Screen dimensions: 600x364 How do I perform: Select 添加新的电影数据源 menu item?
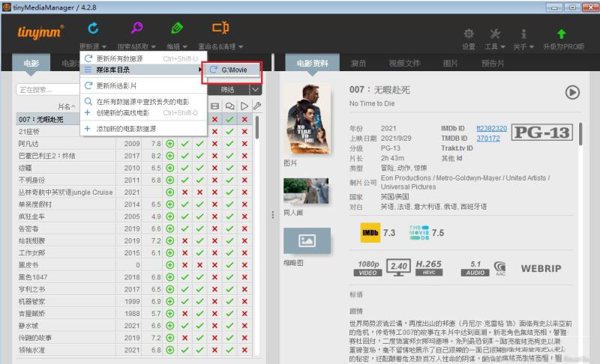pos(143,129)
